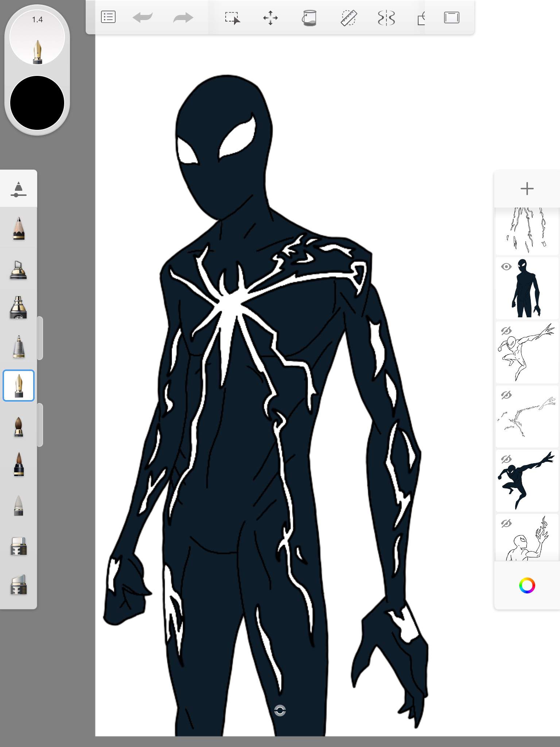Select the standing black figure layer thumbnail
560x747 pixels.
pyautogui.click(x=527, y=288)
